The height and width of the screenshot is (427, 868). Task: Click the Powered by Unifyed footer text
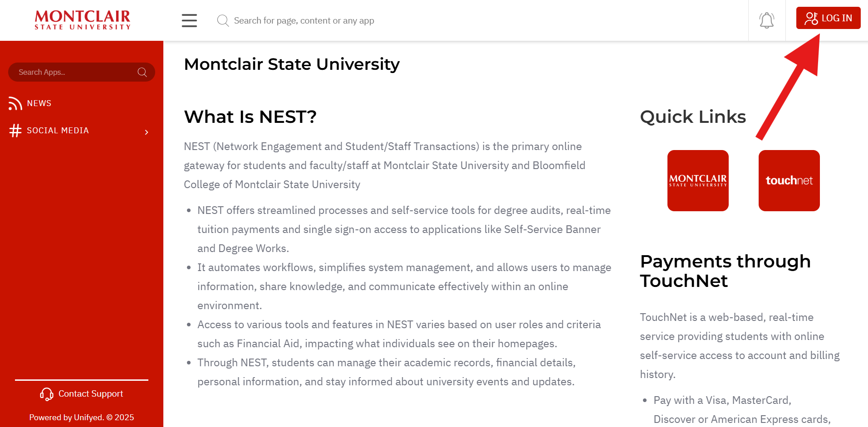click(x=82, y=417)
